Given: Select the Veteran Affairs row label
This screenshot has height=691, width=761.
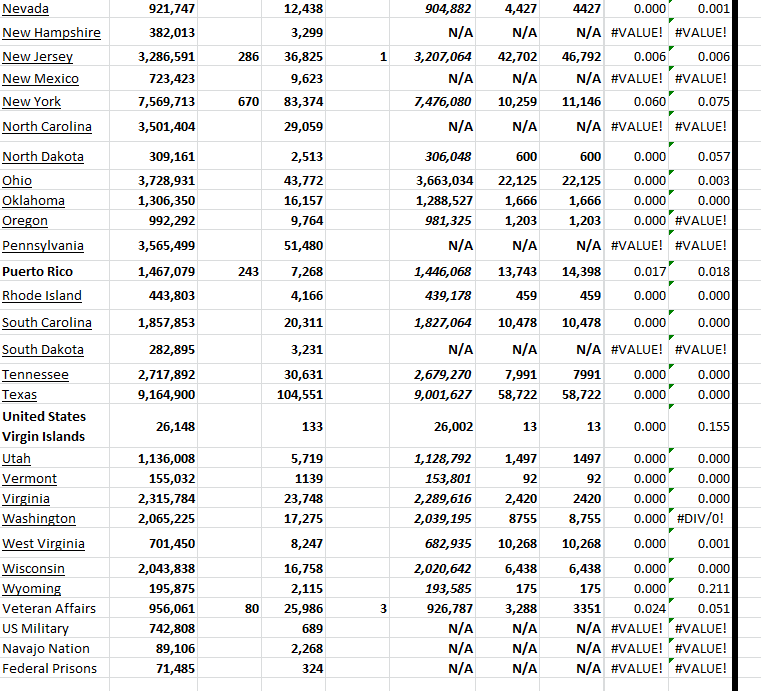Looking at the screenshot, I should [49, 609].
